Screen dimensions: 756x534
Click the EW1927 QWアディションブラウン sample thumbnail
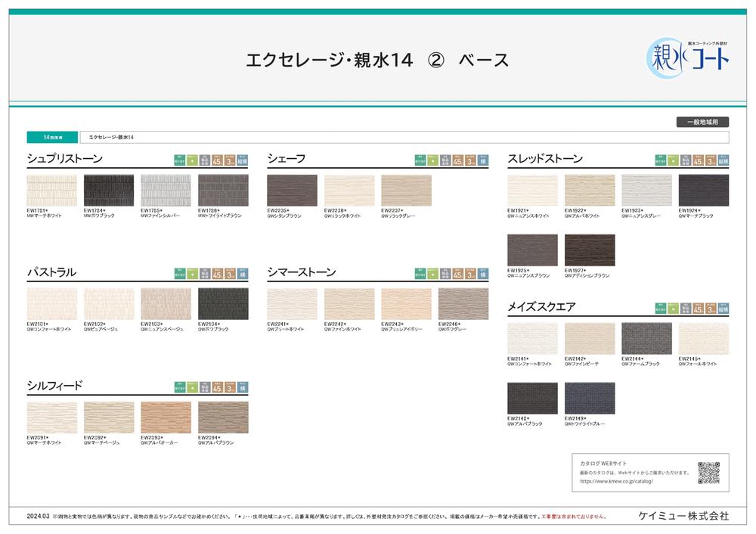[590, 250]
